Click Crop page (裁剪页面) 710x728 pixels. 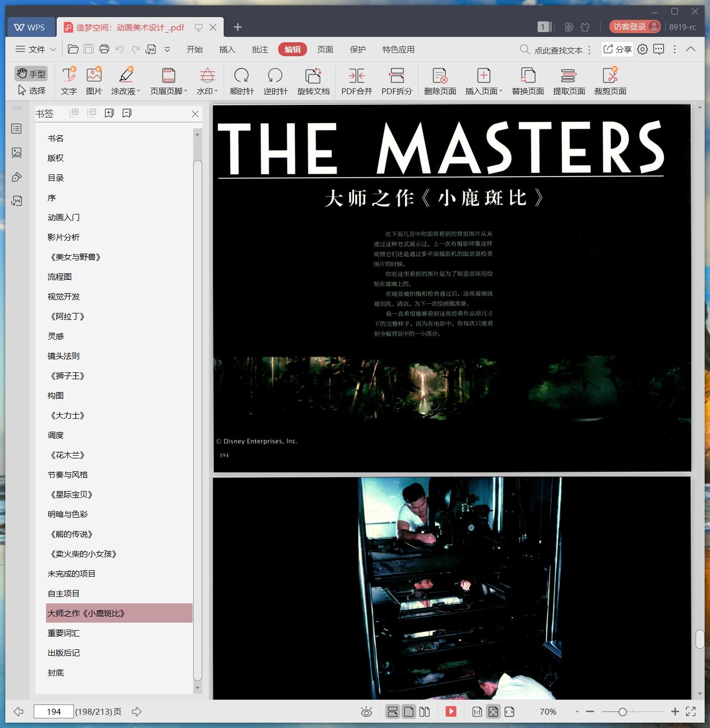610,81
